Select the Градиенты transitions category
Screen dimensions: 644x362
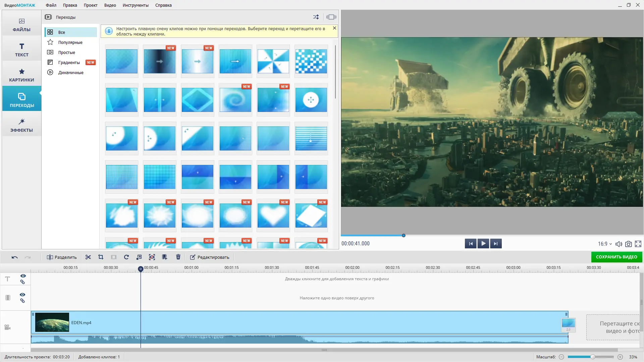(x=69, y=62)
